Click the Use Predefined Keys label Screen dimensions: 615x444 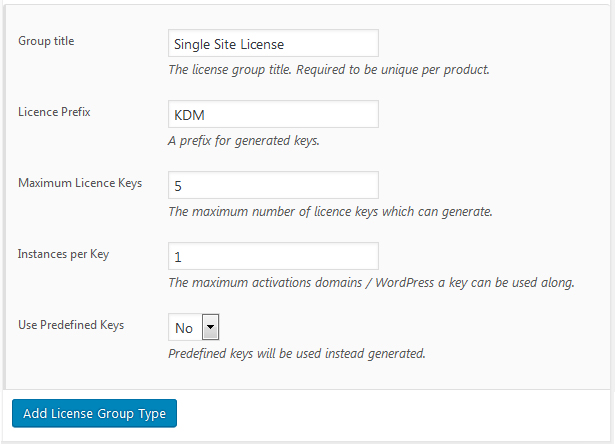[x=71, y=325]
